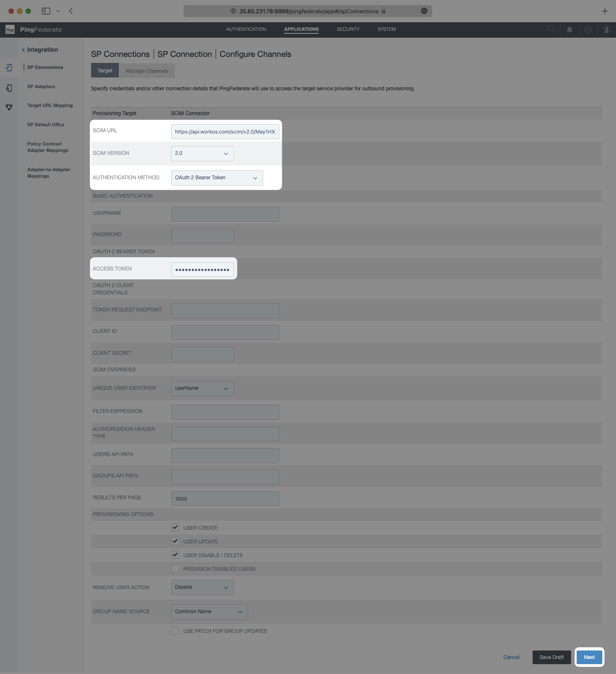
Task: Open the GROUP NAME SOURCE dropdown
Action: (210, 612)
